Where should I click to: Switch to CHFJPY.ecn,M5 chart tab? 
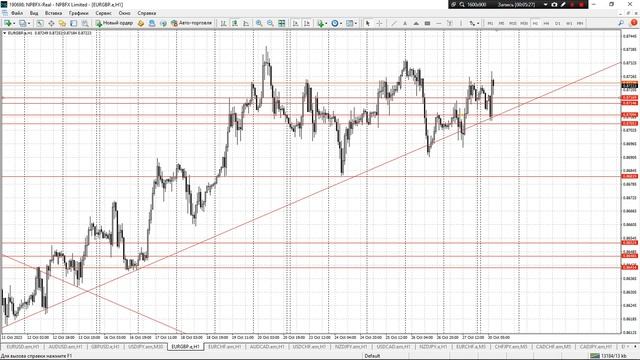[510, 347]
